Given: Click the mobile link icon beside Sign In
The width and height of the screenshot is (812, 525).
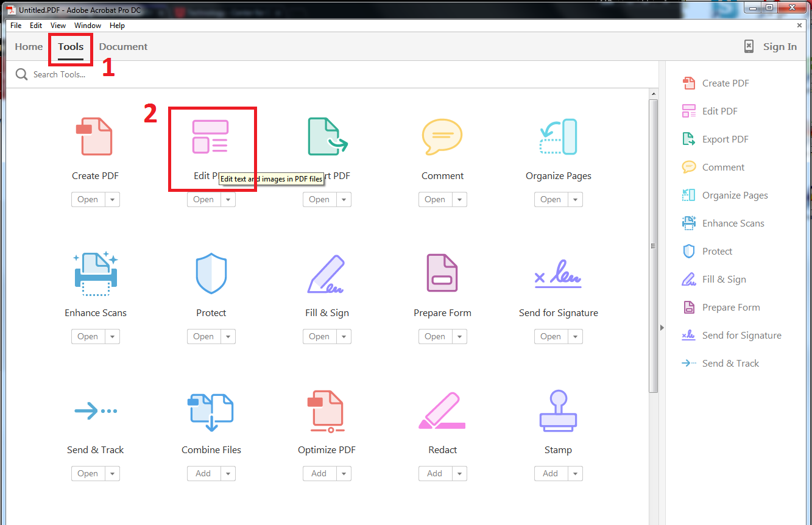Looking at the screenshot, I should pyautogui.click(x=749, y=46).
